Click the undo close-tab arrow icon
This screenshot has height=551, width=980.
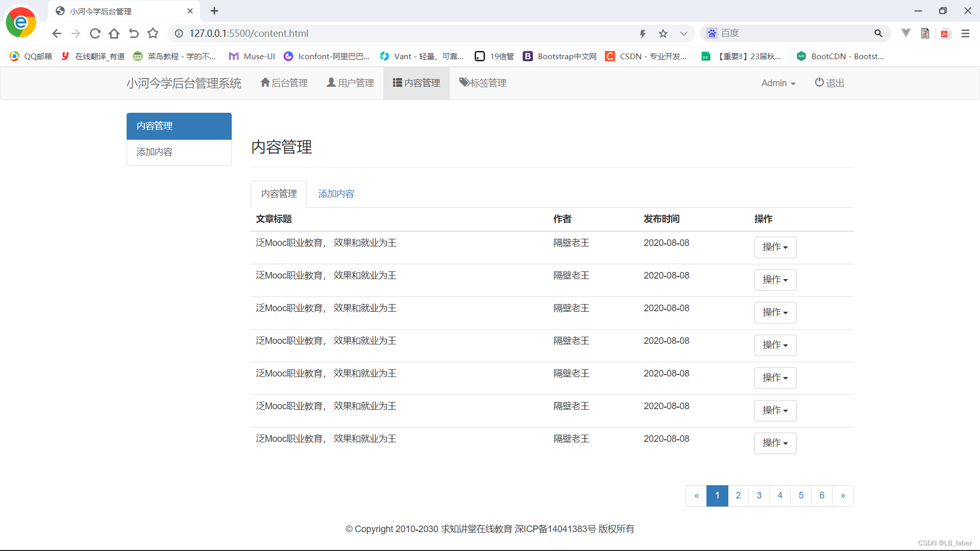[x=134, y=33]
